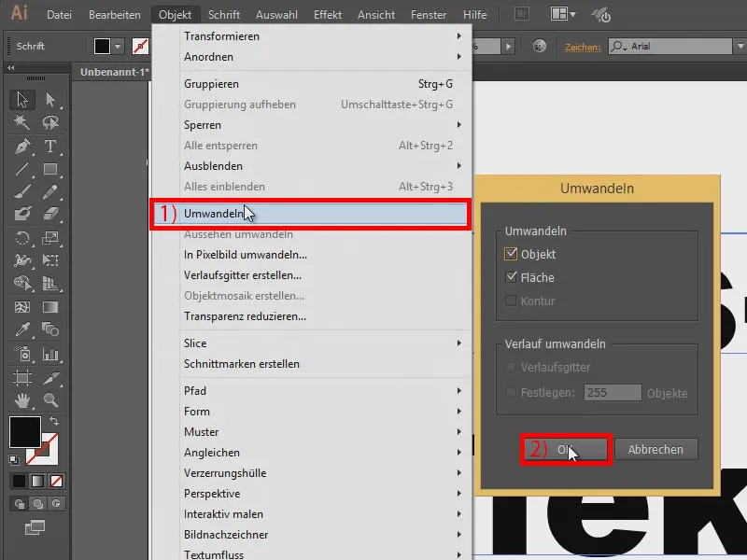Select the Column Graph tool
The height and width of the screenshot is (560, 747).
50,354
